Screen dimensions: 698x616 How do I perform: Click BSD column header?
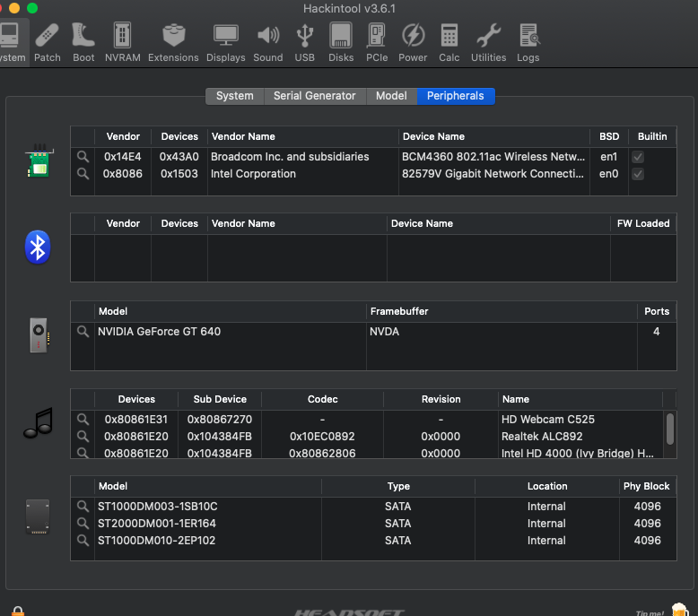pyautogui.click(x=609, y=136)
